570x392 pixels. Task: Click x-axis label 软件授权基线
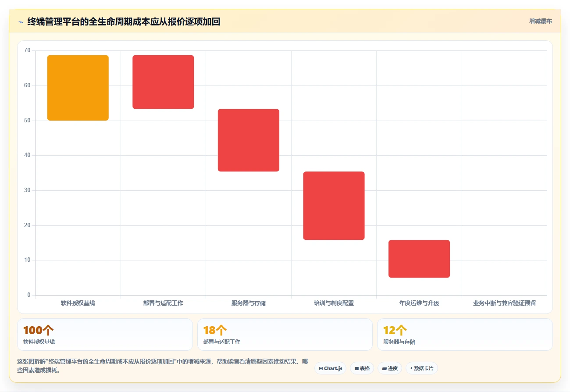(x=78, y=303)
